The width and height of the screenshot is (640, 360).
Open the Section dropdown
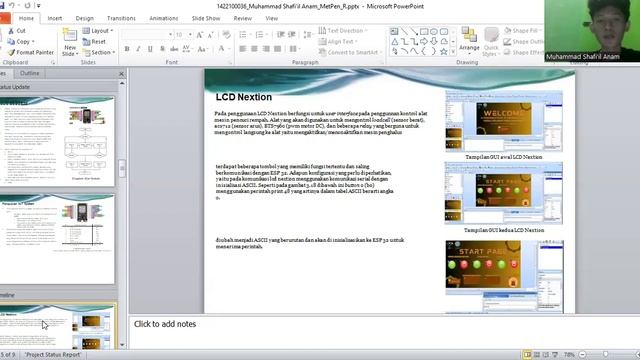click(x=99, y=52)
